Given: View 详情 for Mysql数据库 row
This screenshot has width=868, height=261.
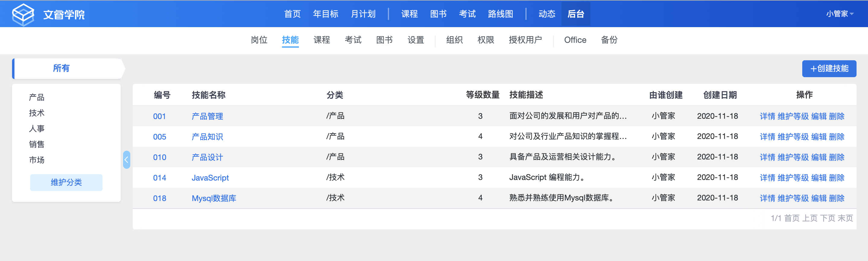Looking at the screenshot, I should (x=767, y=199).
